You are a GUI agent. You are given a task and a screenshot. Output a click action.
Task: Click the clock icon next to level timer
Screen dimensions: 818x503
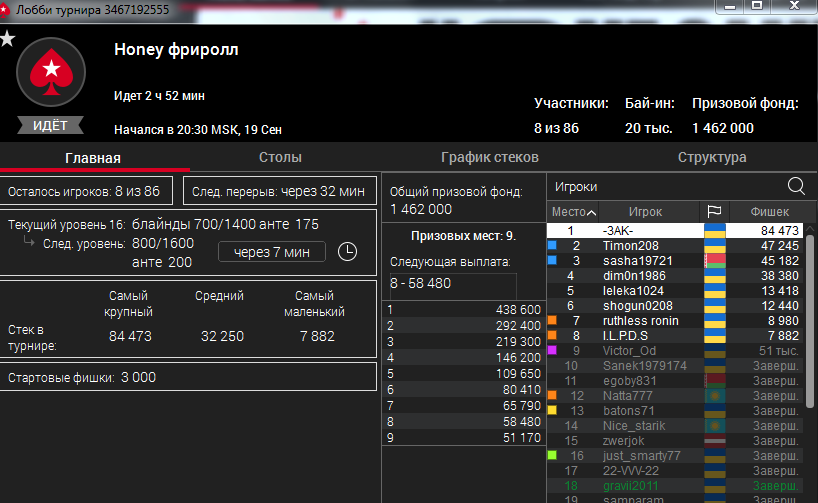tap(347, 252)
